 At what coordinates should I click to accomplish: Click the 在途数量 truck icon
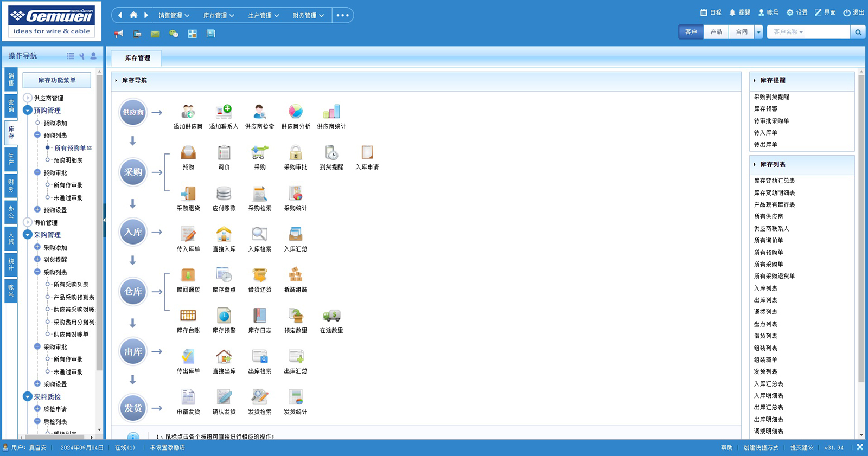pos(331,316)
